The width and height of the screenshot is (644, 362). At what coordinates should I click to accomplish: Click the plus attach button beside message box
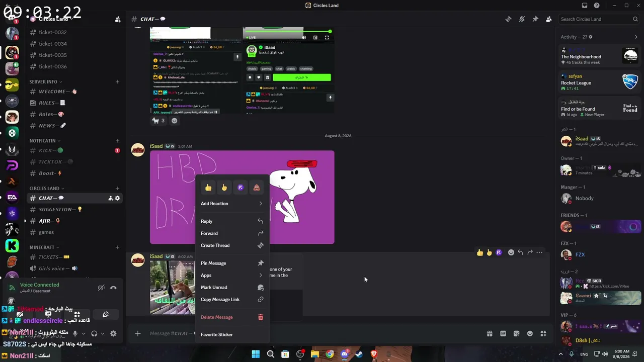click(x=137, y=333)
